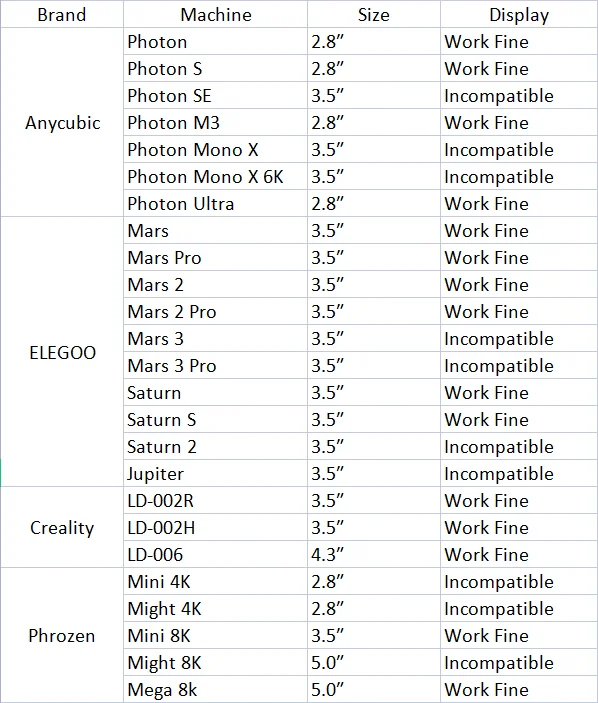
Task: Select the Machine column header cell
Action: (216, 14)
